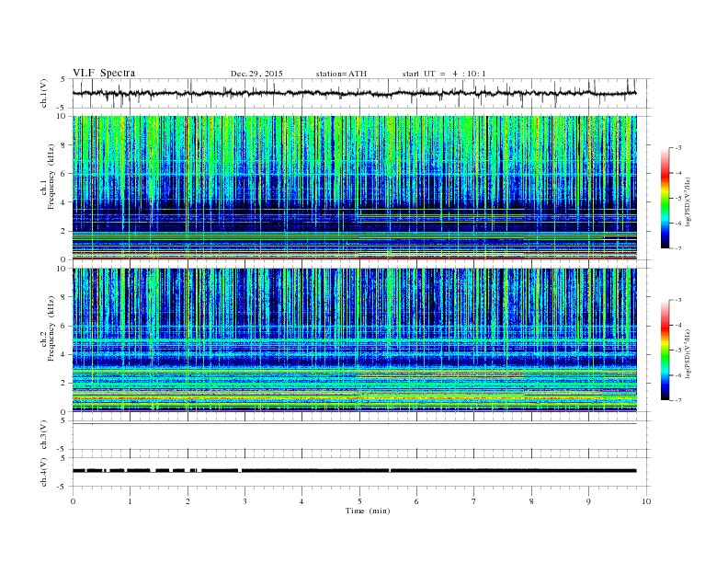The image size is (728, 563).
Task: Click inside the ch.1 spectrogram image
Action: pyautogui.click(x=354, y=188)
